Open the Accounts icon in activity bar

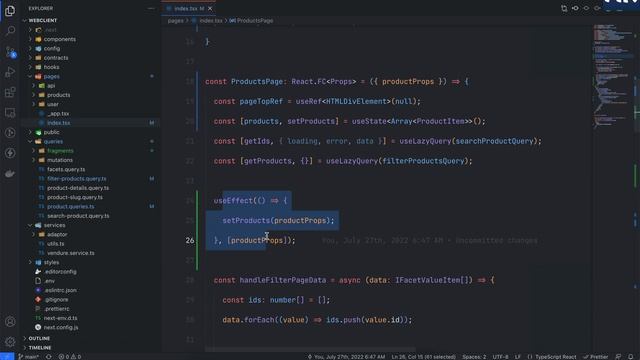click(x=10, y=322)
